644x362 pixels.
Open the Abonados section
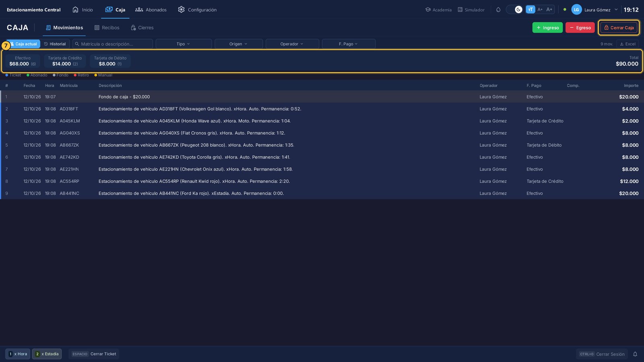[151, 10]
